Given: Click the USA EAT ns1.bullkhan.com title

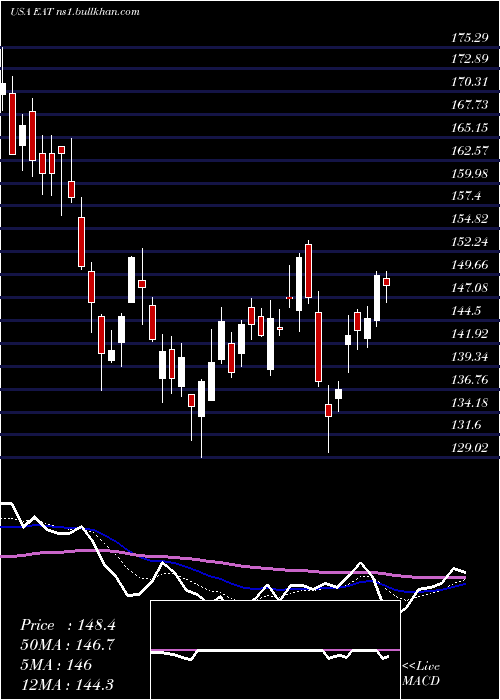Looking at the screenshot, I should [x=75, y=12].
